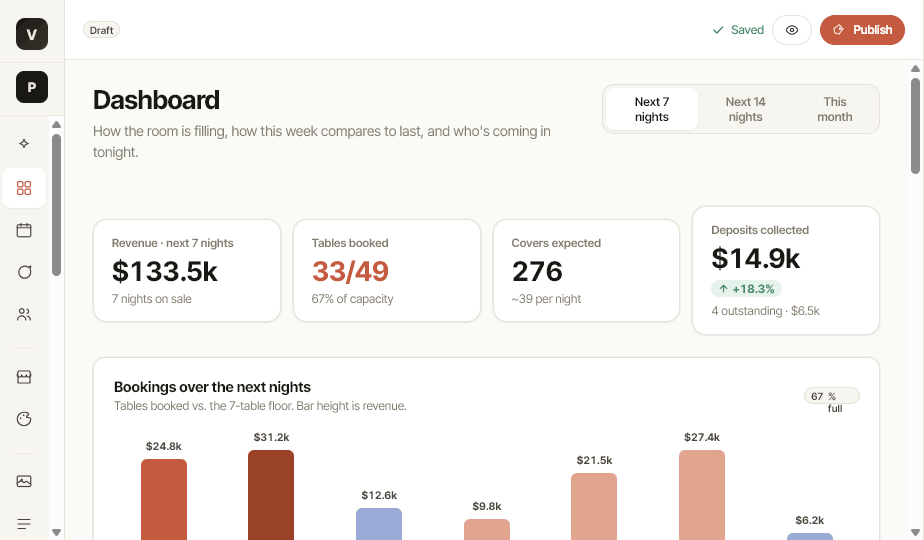Click the $21.5k chart bar
This screenshot has height=540, width=924.
coord(594,506)
